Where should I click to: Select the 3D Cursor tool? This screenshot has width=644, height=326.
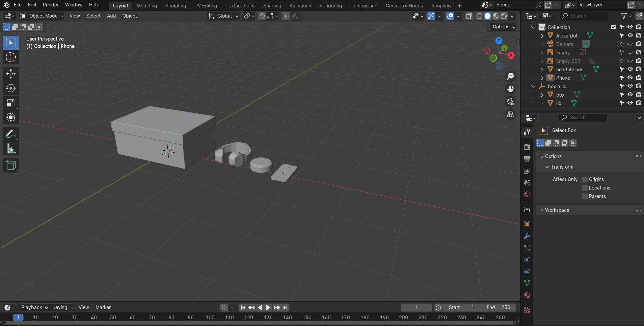coord(11,57)
